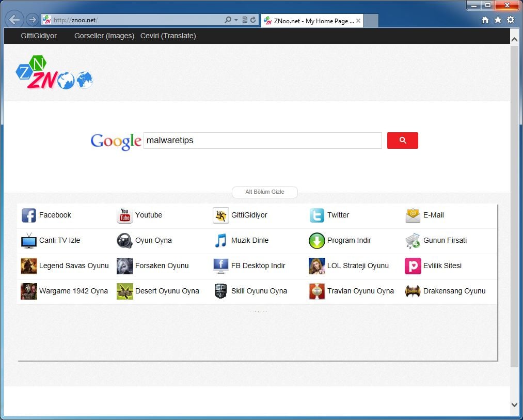This screenshot has width=523, height=420.
Task: Open the LOL Strateji Oyunu icon
Action: point(317,266)
